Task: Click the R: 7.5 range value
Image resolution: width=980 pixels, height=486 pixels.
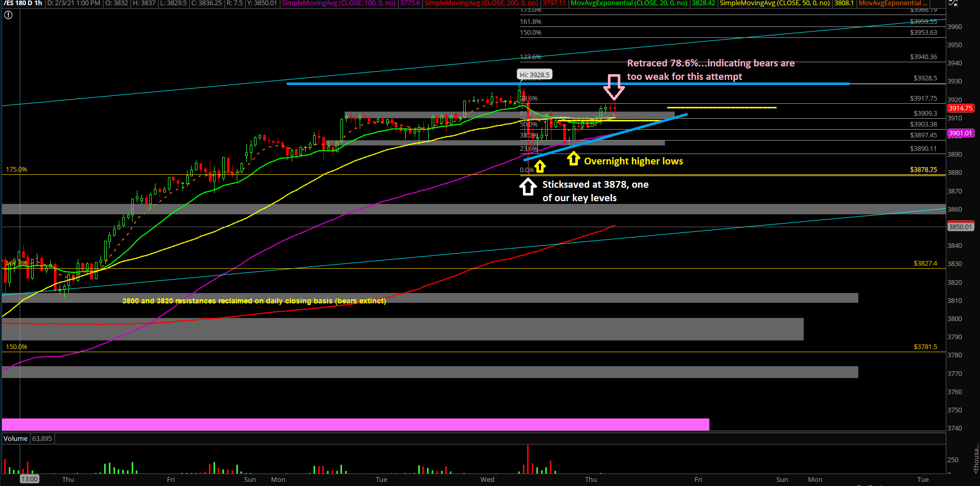Action: pos(234,3)
